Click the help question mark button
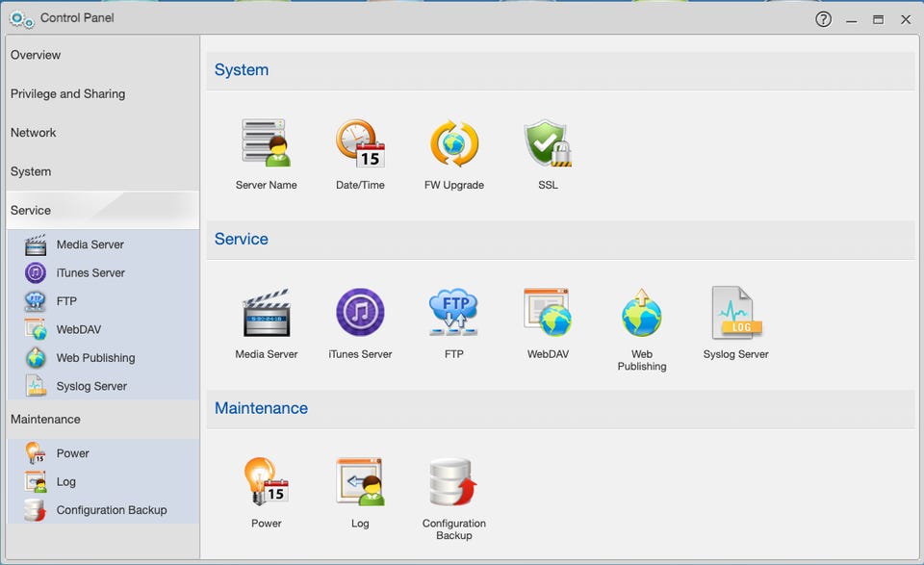The image size is (924, 565). click(823, 19)
